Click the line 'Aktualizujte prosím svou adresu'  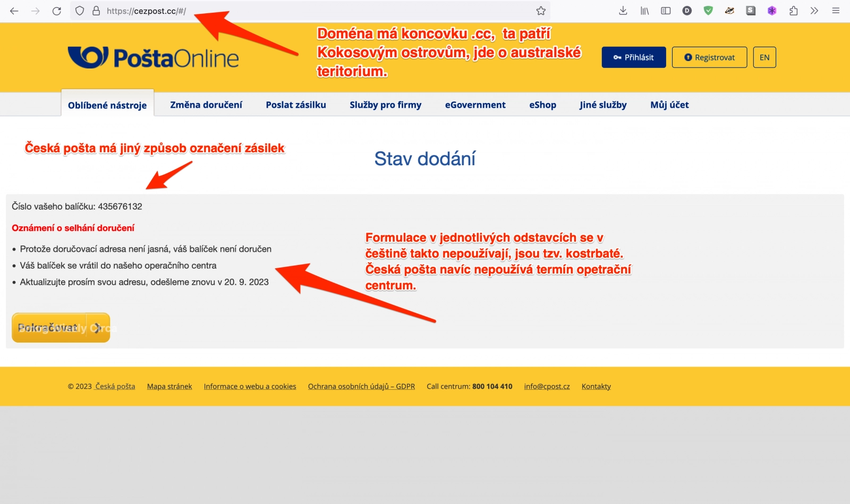144,282
